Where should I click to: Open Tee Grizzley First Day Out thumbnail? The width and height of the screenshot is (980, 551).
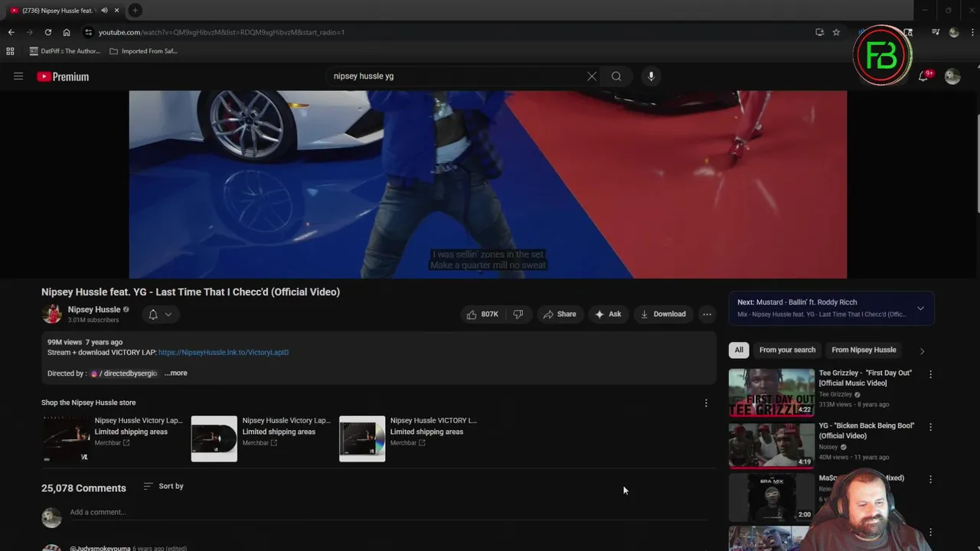pyautogui.click(x=772, y=393)
